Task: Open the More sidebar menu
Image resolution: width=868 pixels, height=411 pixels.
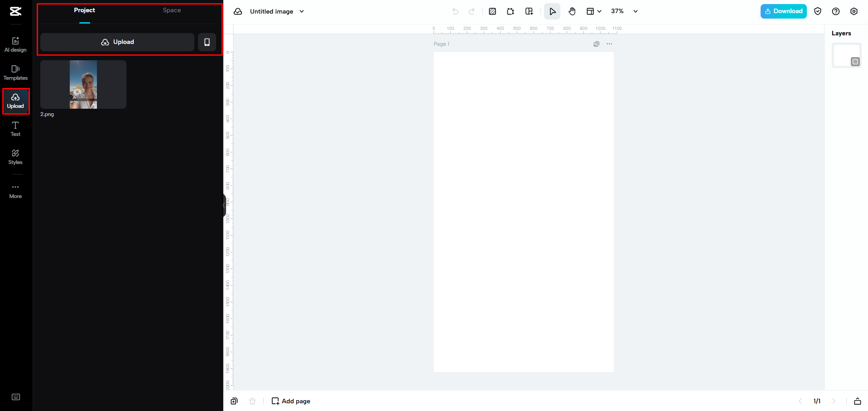Action: [15, 190]
